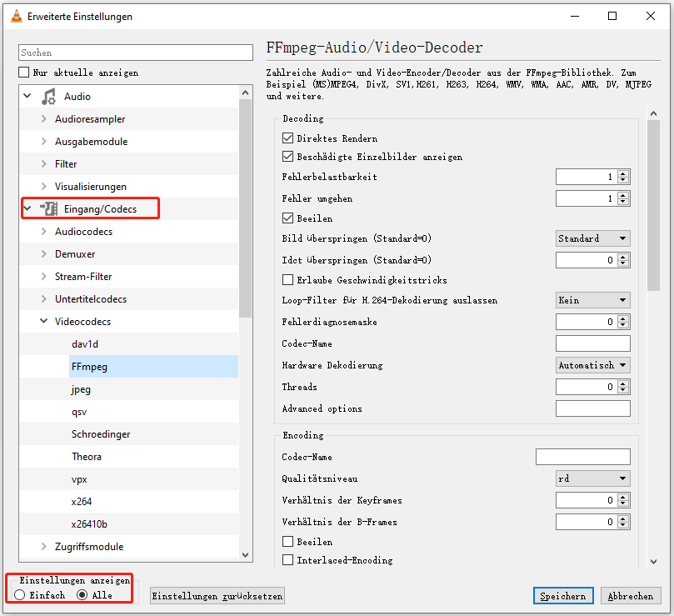This screenshot has width=674, height=616.
Task: Decrease Fehler umgehen value with down arrow
Action: pos(623,203)
